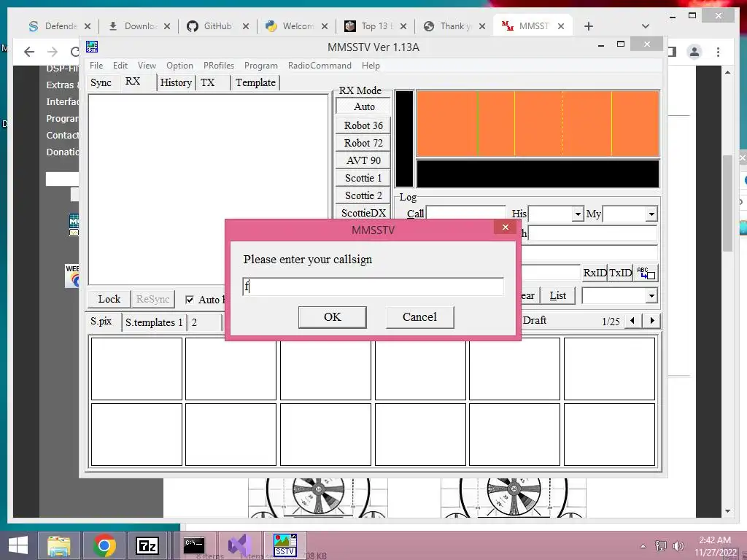Click the Lock button
This screenshot has width=747, height=560.
pyautogui.click(x=109, y=299)
